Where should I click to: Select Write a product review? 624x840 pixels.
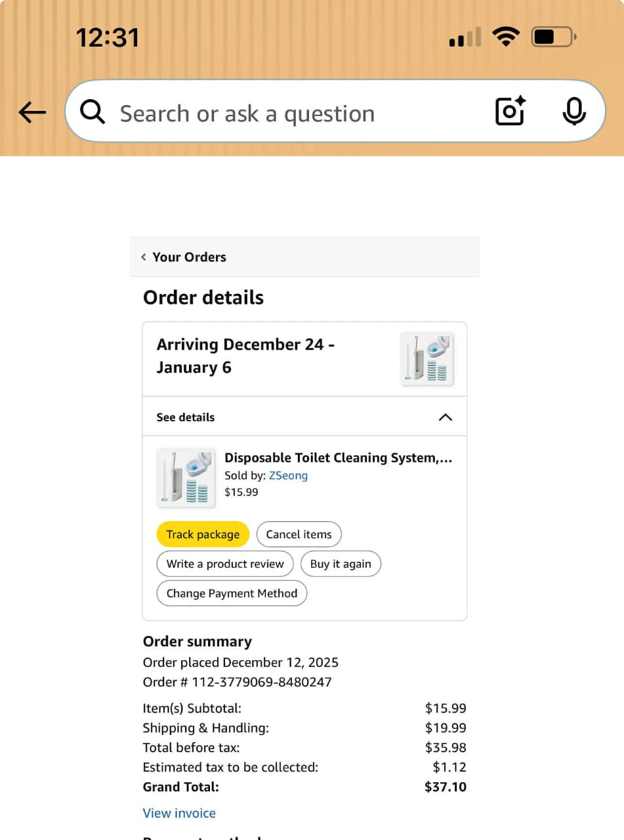coord(225,564)
